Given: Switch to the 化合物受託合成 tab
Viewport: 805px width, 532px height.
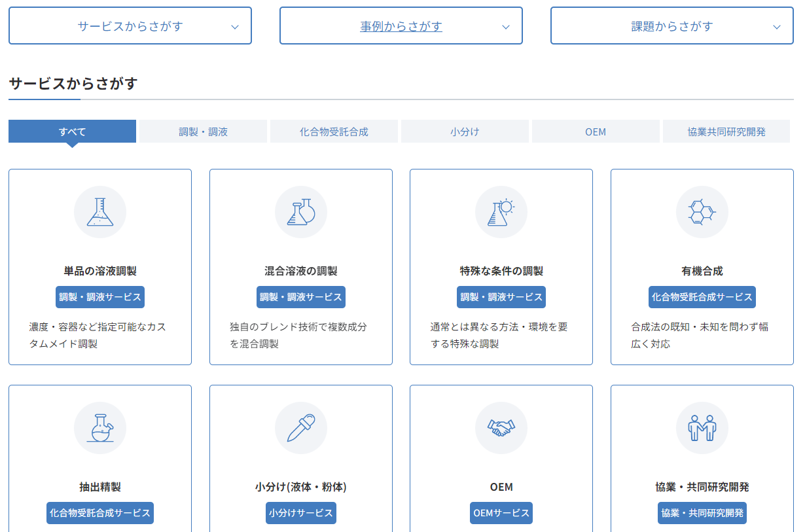Looking at the screenshot, I should tap(334, 132).
